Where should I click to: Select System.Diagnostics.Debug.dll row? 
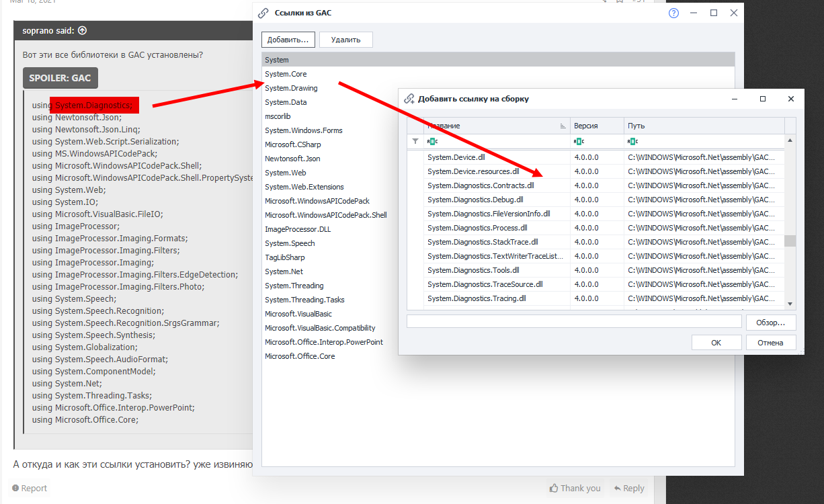pyautogui.click(x=595, y=200)
